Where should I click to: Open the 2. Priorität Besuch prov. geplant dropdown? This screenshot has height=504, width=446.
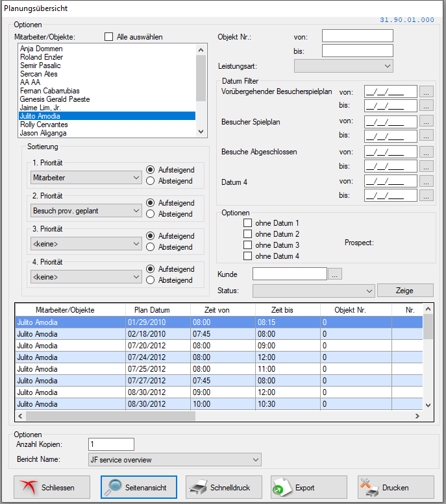click(86, 211)
